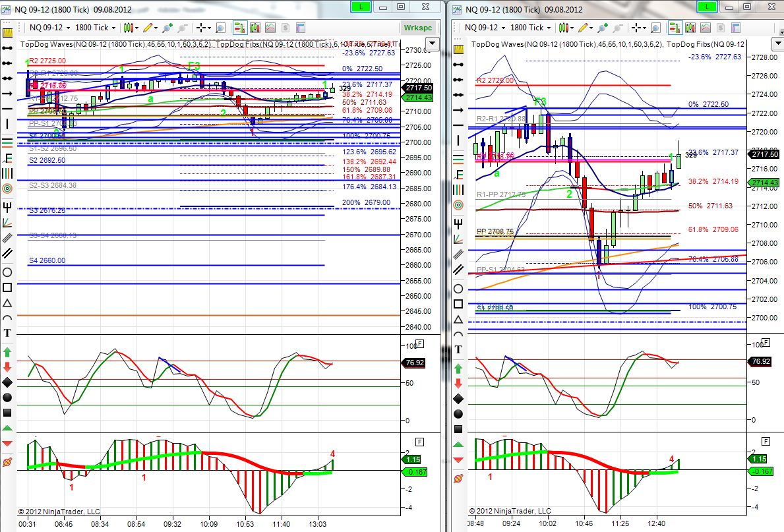Select the ruler drawing tool in left chart
This screenshot has height=532, width=784.
7,34
